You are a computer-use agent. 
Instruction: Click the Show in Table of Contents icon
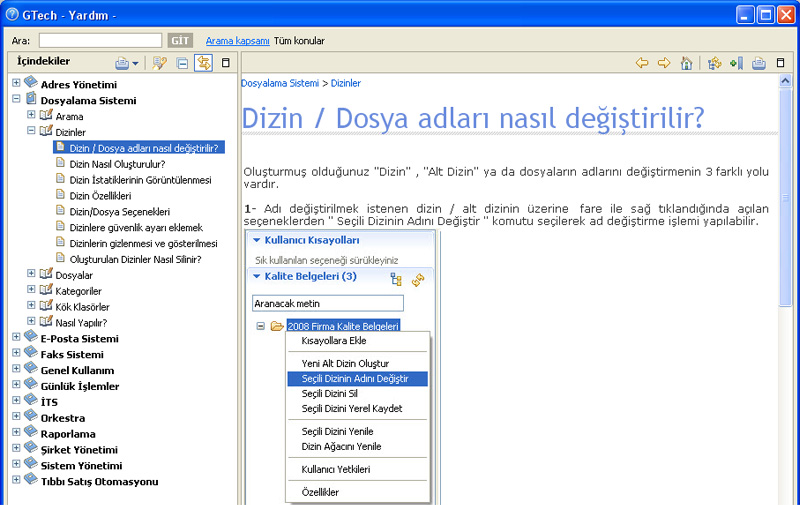(714, 63)
